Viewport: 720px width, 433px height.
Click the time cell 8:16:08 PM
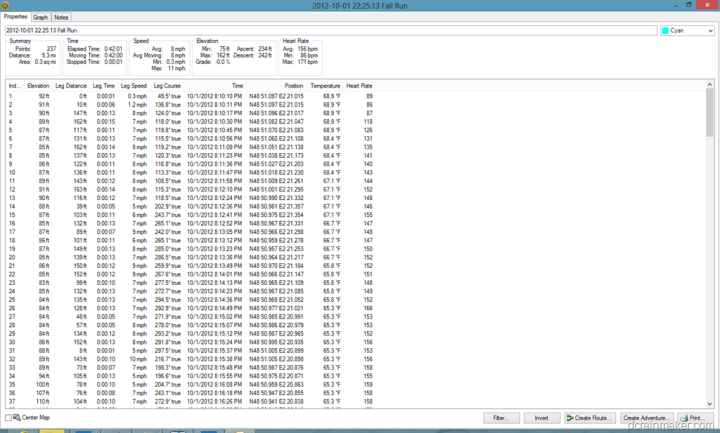pos(214,385)
